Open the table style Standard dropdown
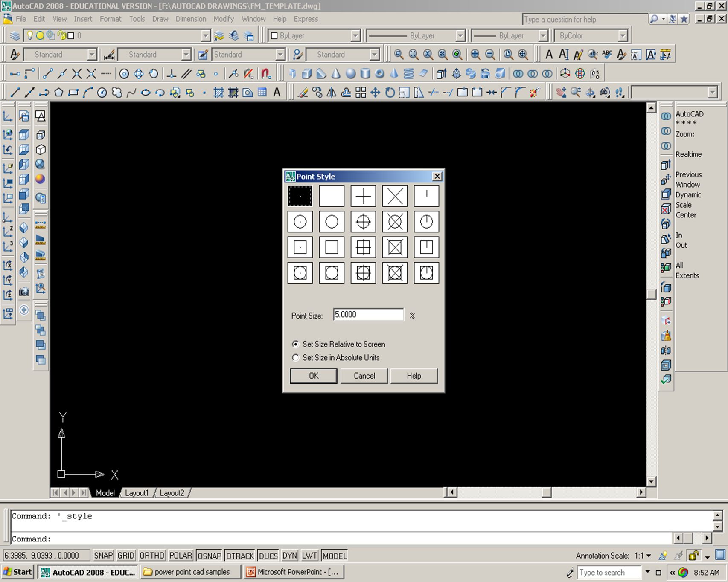Viewport: 728px width, 582px height. pyautogui.click(x=280, y=55)
